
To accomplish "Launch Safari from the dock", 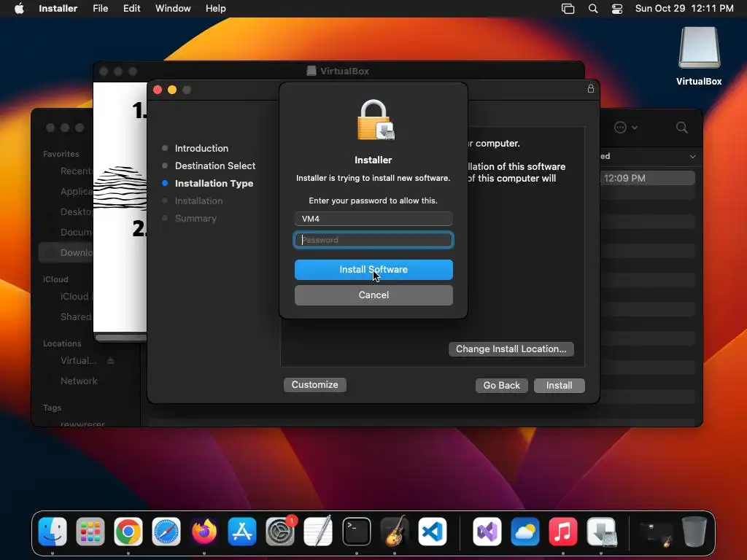I will (166, 531).
